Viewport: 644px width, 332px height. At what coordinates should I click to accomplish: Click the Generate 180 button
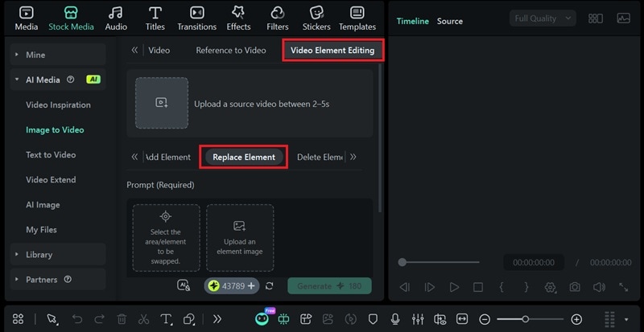point(329,285)
